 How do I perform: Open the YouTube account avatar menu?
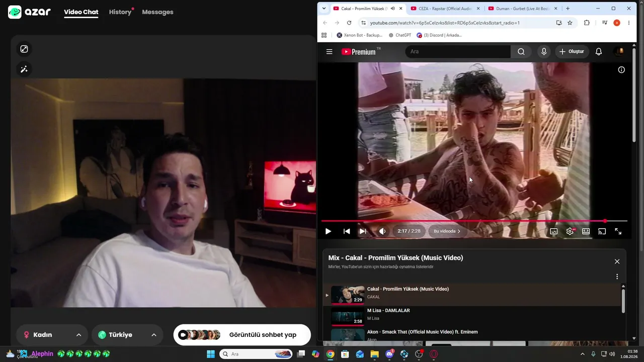tap(620, 51)
